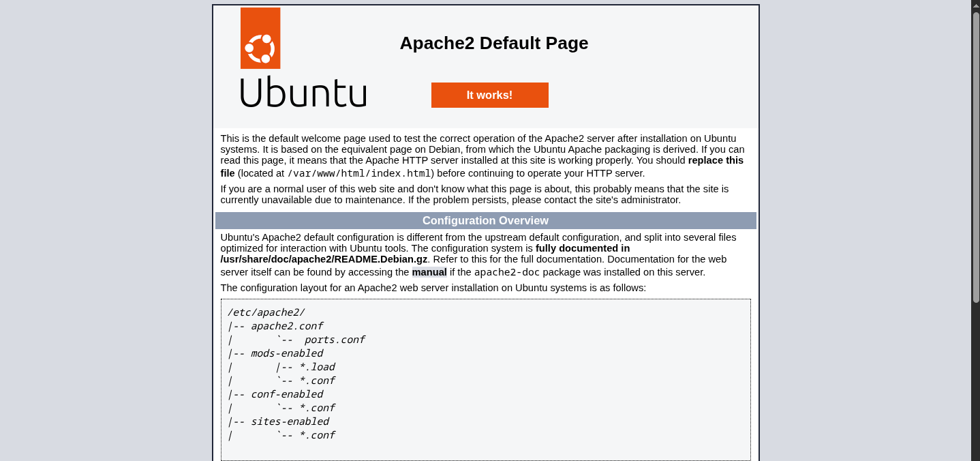Click the /usr/share/doc/apache2/README.Debian.gz bold path
Viewport: 980px width, 461px height.
click(x=324, y=260)
